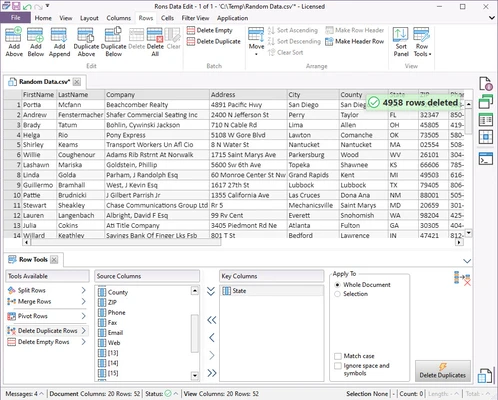
Task: Select the Merge Rows tool
Action: click(47, 302)
